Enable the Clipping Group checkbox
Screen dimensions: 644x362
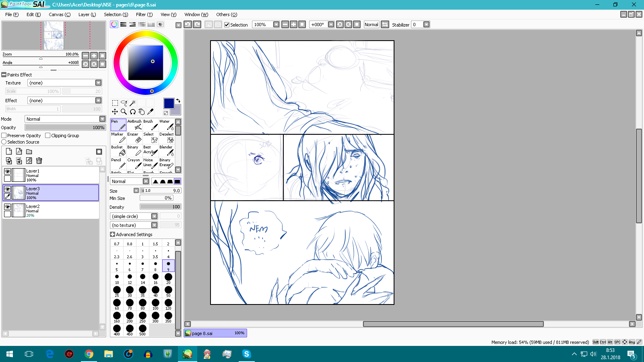tap(48, 136)
